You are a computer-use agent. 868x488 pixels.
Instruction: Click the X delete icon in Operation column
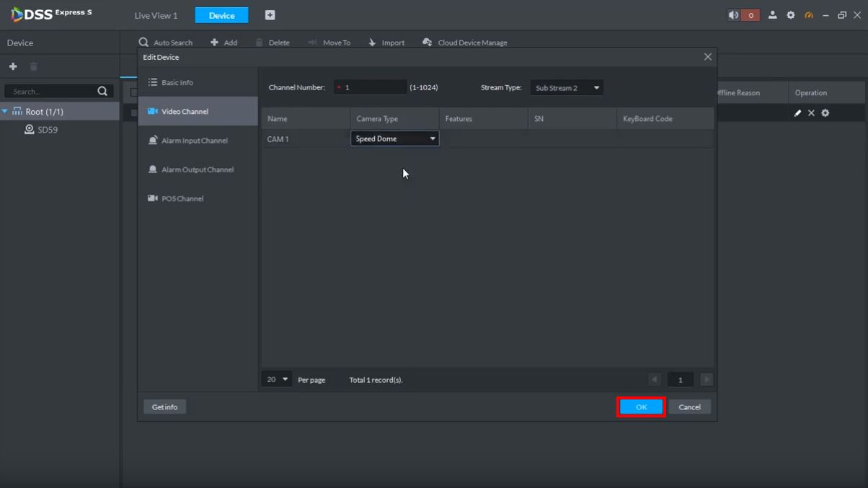point(811,113)
